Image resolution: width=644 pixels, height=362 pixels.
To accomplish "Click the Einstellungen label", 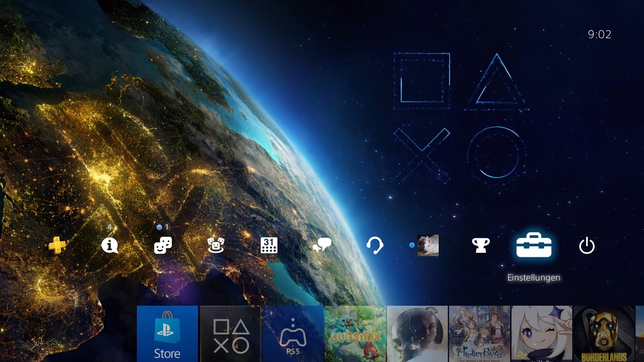I will [x=534, y=278].
